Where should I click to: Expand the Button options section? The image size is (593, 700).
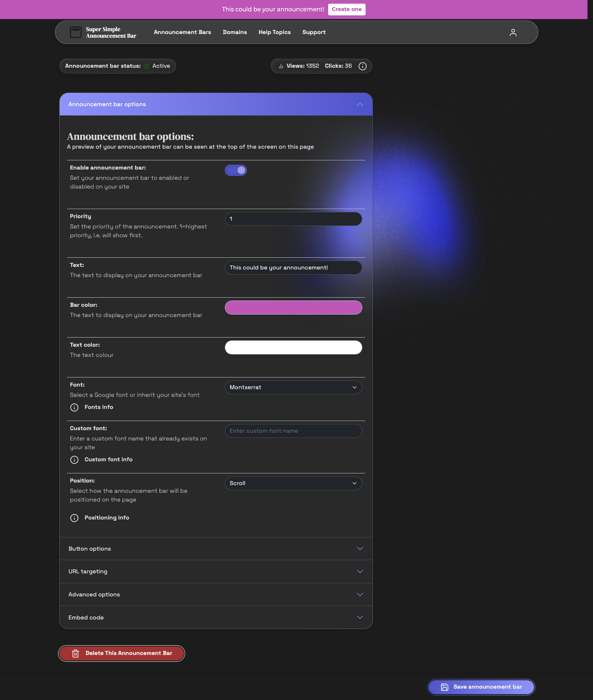click(216, 548)
